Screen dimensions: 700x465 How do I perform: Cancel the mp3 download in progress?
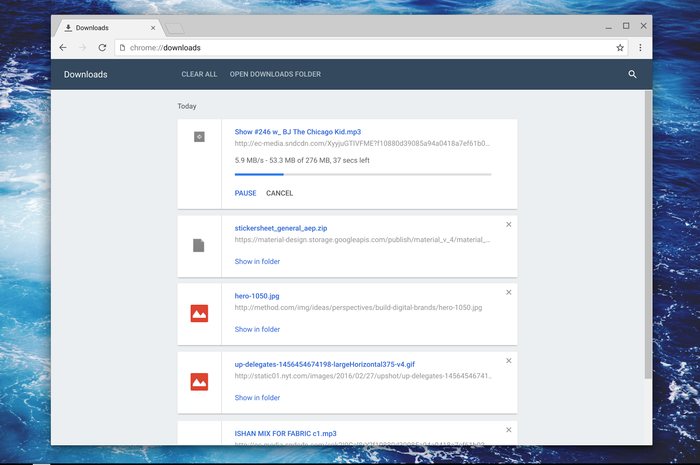click(x=280, y=193)
